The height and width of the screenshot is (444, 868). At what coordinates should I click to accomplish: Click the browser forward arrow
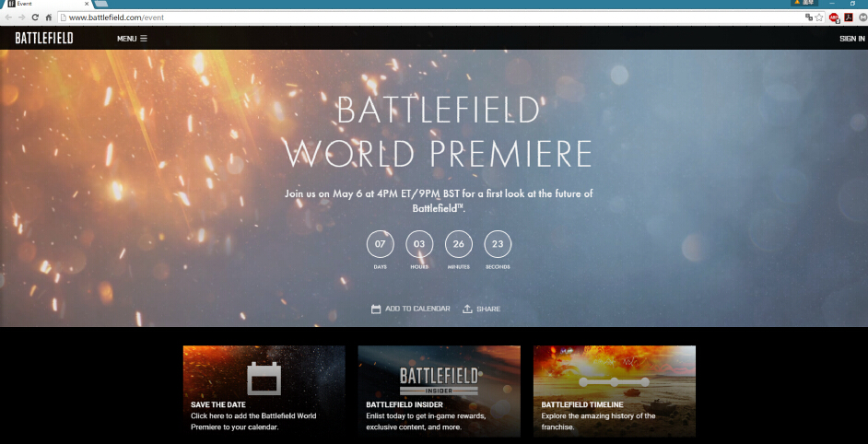point(21,18)
